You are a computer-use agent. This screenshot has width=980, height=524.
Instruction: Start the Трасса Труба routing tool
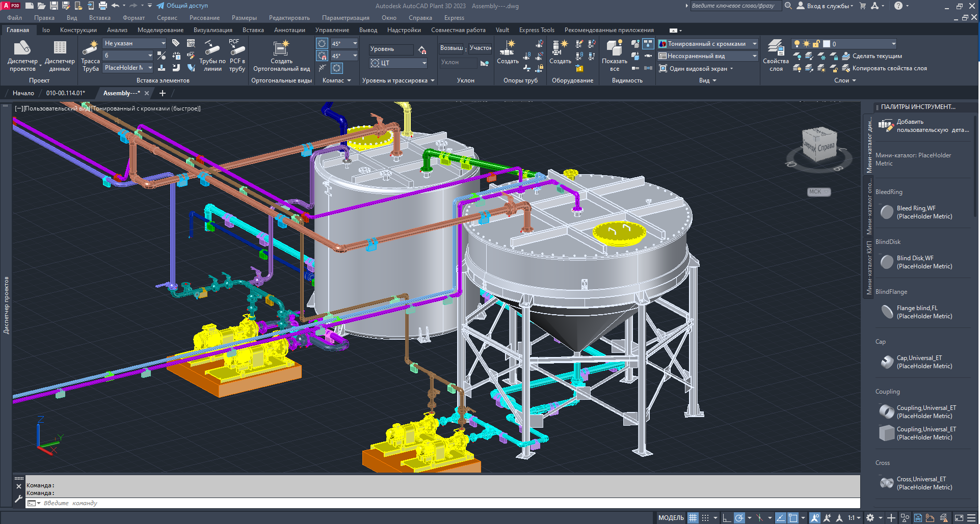click(90, 56)
